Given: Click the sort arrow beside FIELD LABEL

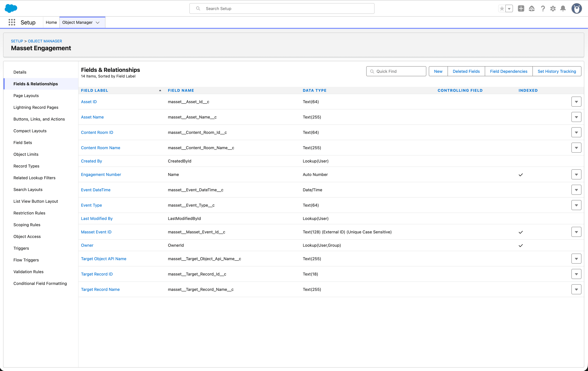Looking at the screenshot, I should tap(160, 90).
